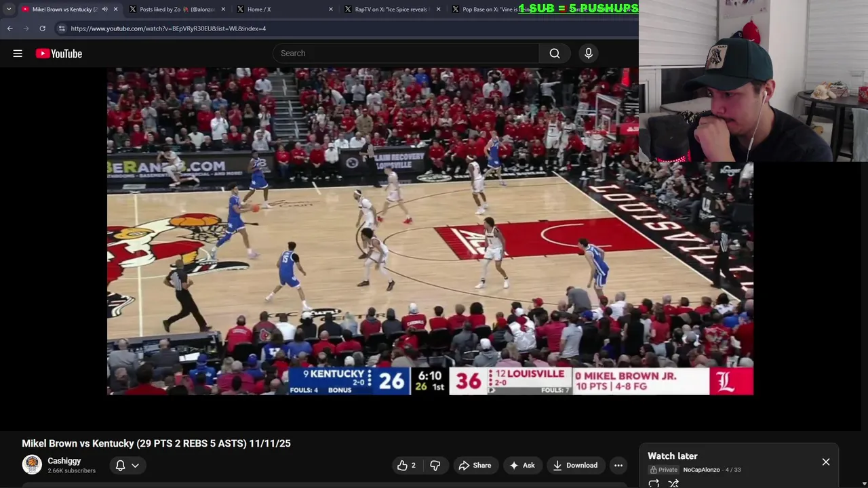Image resolution: width=868 pixels, height=488 pixels.
Task: Open the Cashiggy channel name link
Action: click(x=64, y=461)
